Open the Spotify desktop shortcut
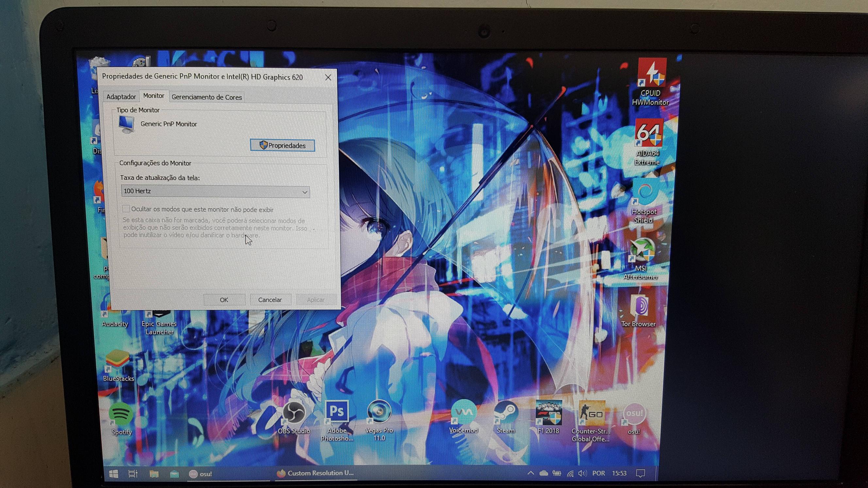 (121, 414)
